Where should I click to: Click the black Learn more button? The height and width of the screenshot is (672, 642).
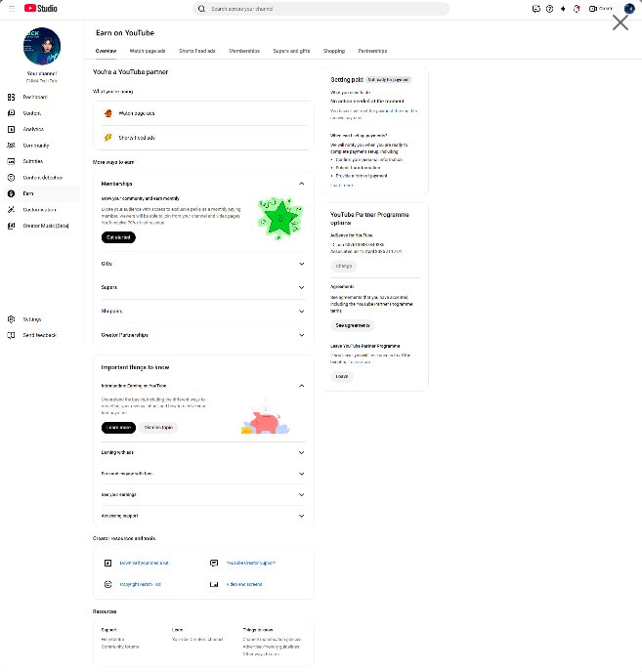tap(118, 428)
